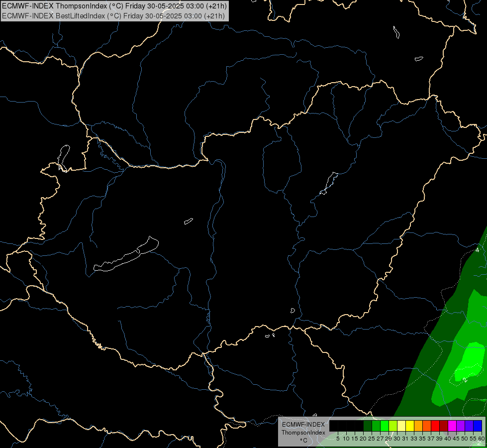Click the legend tick label '25'

(x=372, y=439)
